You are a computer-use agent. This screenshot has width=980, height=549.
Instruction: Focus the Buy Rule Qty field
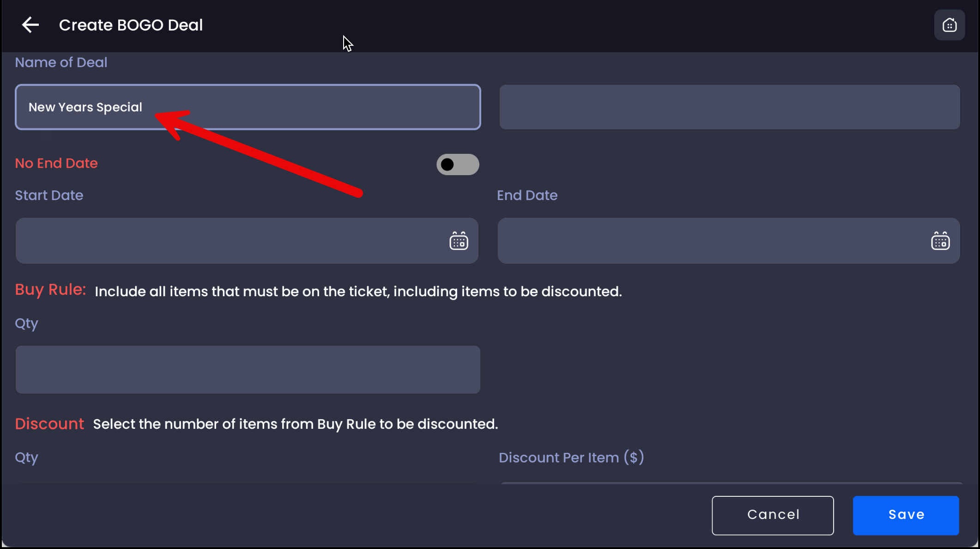coord(248,370)
